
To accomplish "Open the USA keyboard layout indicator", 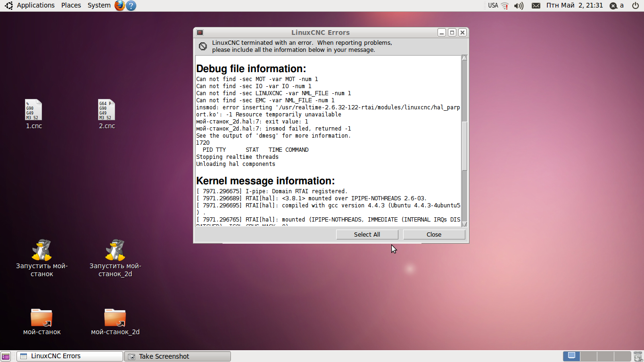I will 493,6.
